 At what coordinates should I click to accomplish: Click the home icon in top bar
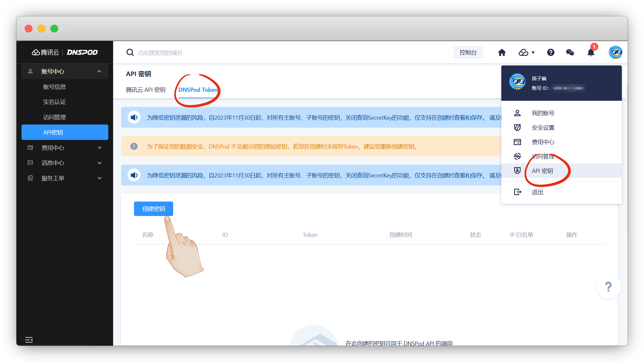click(x=502, y=53)
